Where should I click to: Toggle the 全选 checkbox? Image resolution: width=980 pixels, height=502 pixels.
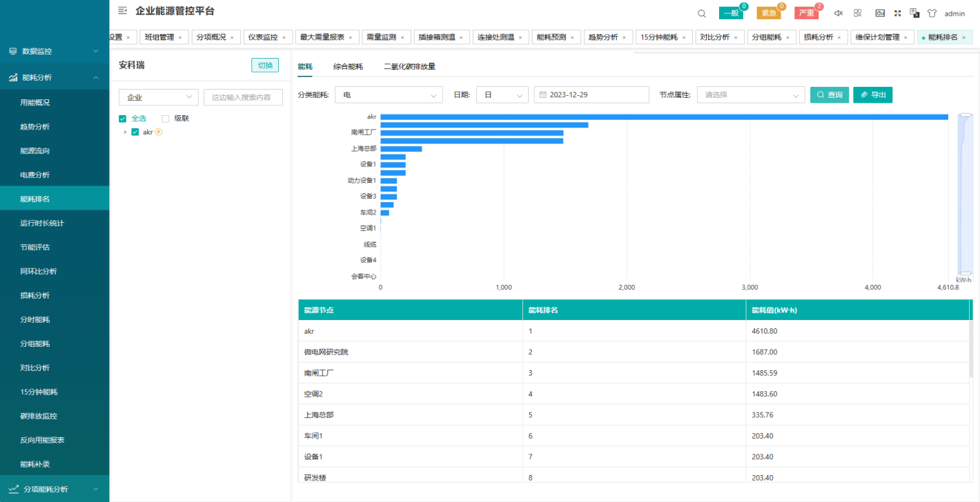tap(122, 119)
